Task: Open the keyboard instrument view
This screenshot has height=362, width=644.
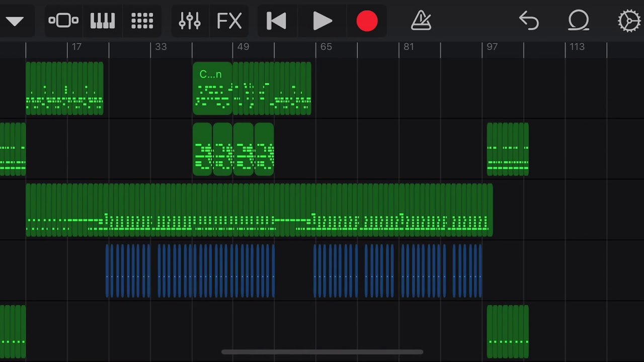Action: click(x=102, y=21)
